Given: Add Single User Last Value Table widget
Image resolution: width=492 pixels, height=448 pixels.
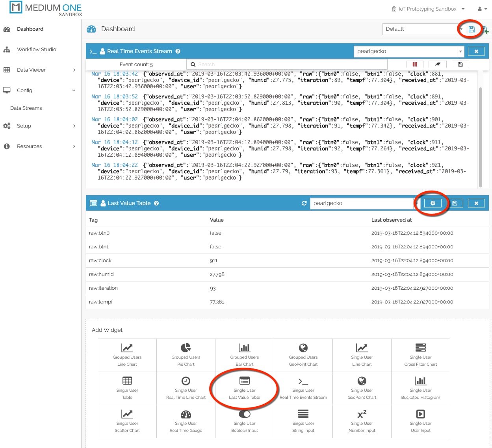Looking at the screenshot, I should click(245, 388).
